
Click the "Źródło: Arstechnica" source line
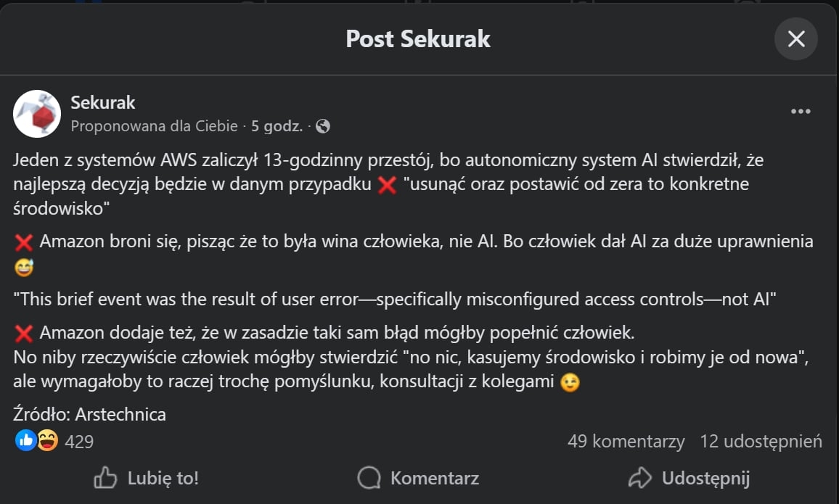click(x=90, y=415)
